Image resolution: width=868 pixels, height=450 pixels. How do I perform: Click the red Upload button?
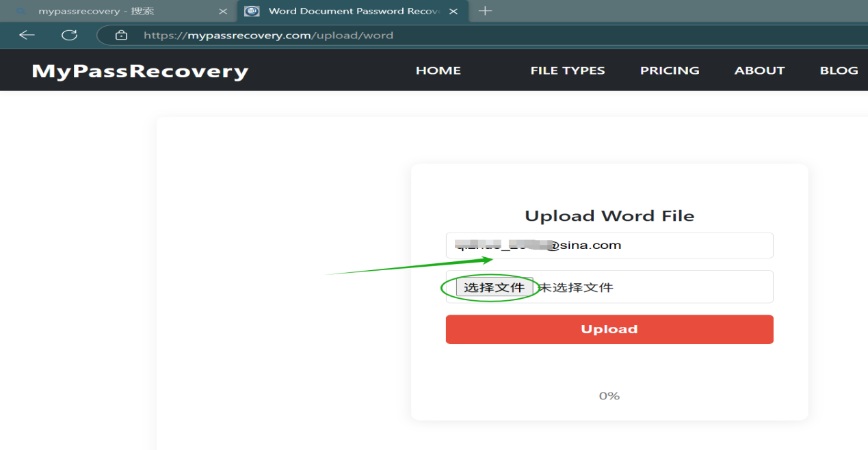click(609, 329)
